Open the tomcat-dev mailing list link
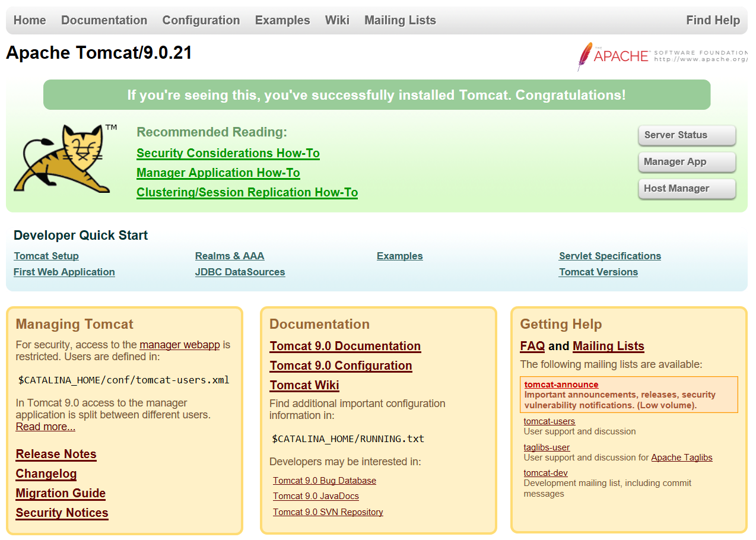The width and height of the screenshot is (756, 540). (545, 473)
